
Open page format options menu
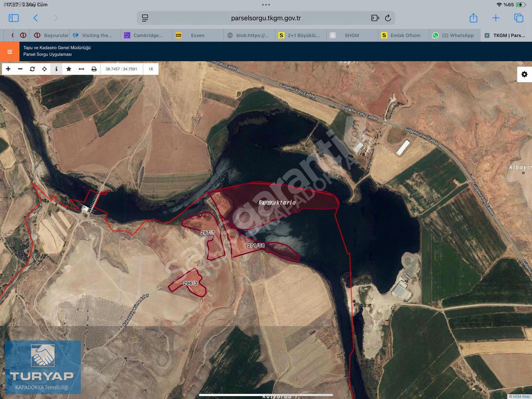(x=145, y=18)
